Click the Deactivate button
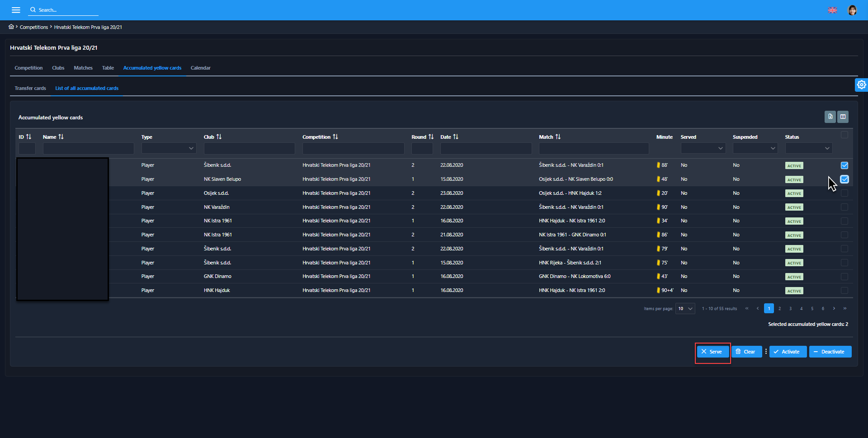This screenshot has height=438, width=868. coord(830,352)
